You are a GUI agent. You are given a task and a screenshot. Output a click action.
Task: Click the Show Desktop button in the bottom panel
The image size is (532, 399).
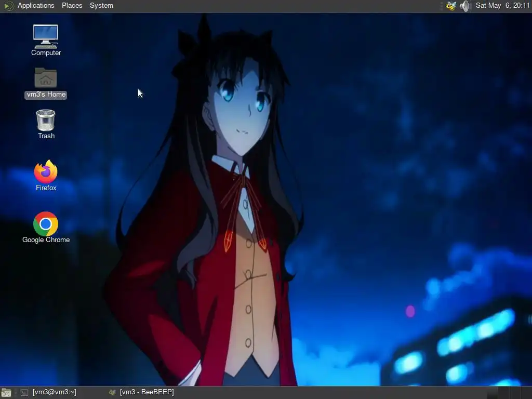pyautogui.click(x=6, y=393)
